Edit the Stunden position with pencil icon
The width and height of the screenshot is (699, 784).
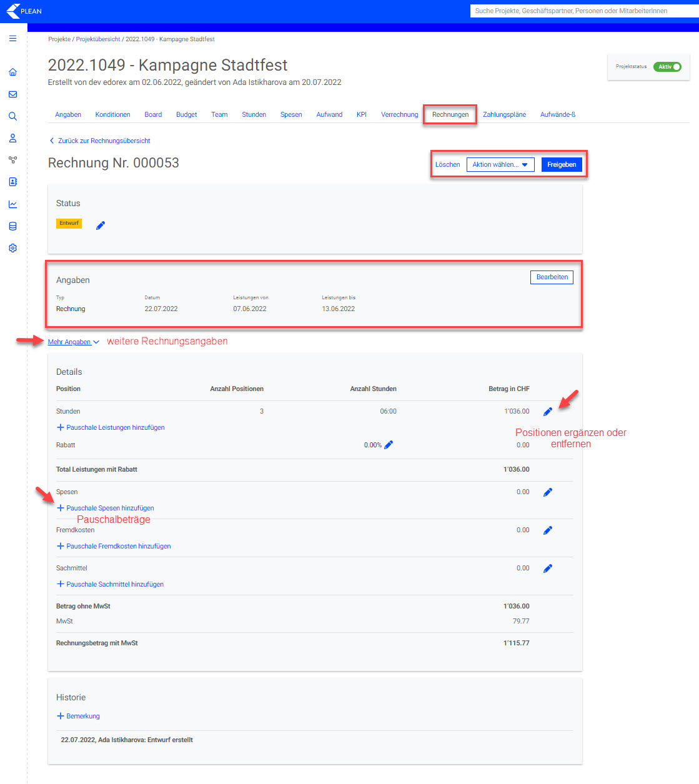point(548,412)
